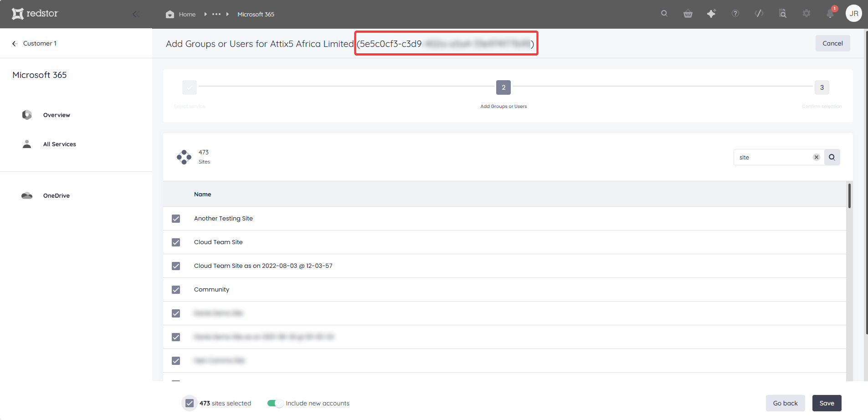Click the site search input field
Screen dimensions: 868x420
pyautogui.click(x=774, y=157)
